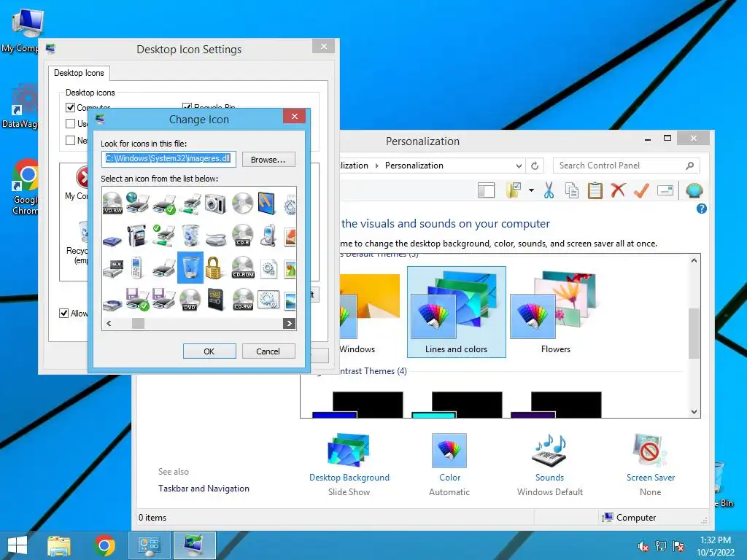Open File Explorer from the taskbar

(x=59, y=545)
